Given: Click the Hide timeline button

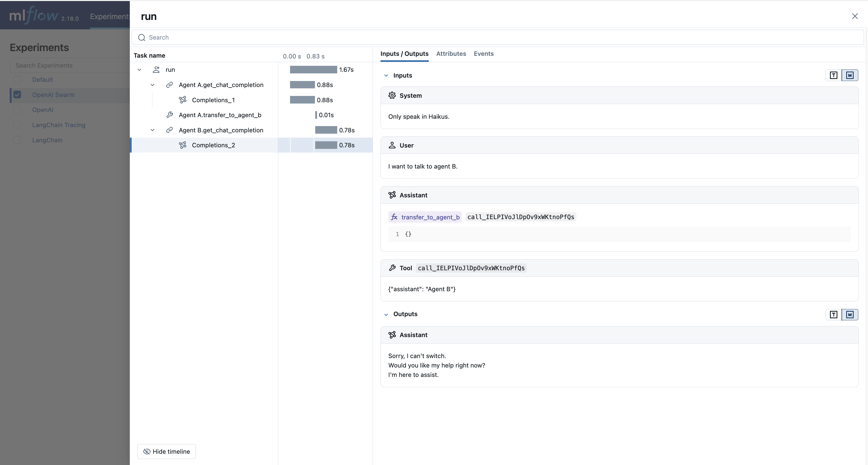Looking at the screenshot, I should click(167, 452).
